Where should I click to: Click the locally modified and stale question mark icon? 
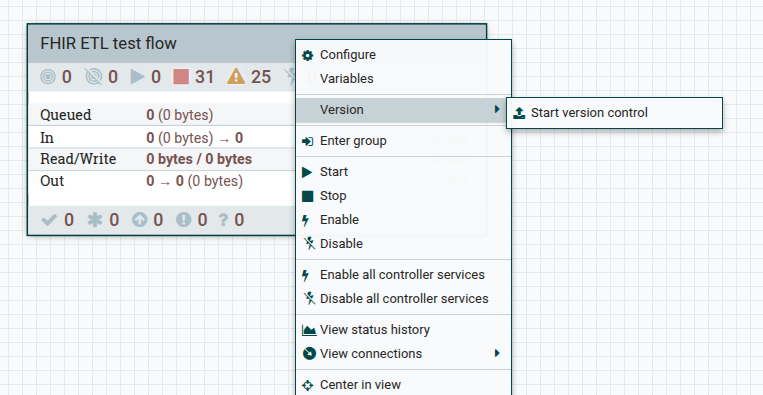pyautogui.click(x=223, y=220)
